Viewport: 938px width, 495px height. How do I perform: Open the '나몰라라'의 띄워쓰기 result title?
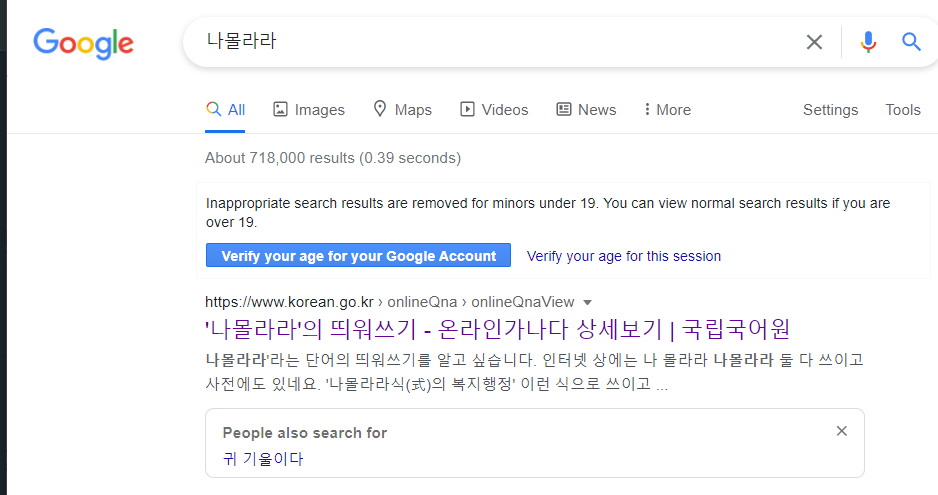pos(497,329)
